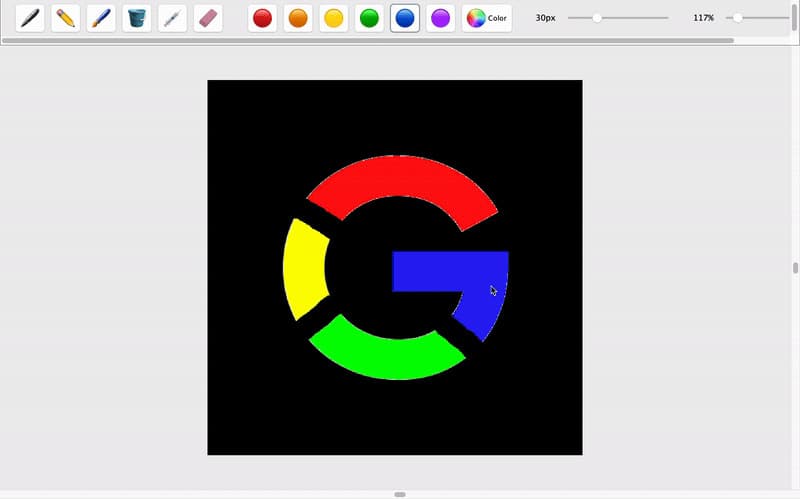
Task: Click the yellow segment of the G logo
Action: (x=305, y=269)
